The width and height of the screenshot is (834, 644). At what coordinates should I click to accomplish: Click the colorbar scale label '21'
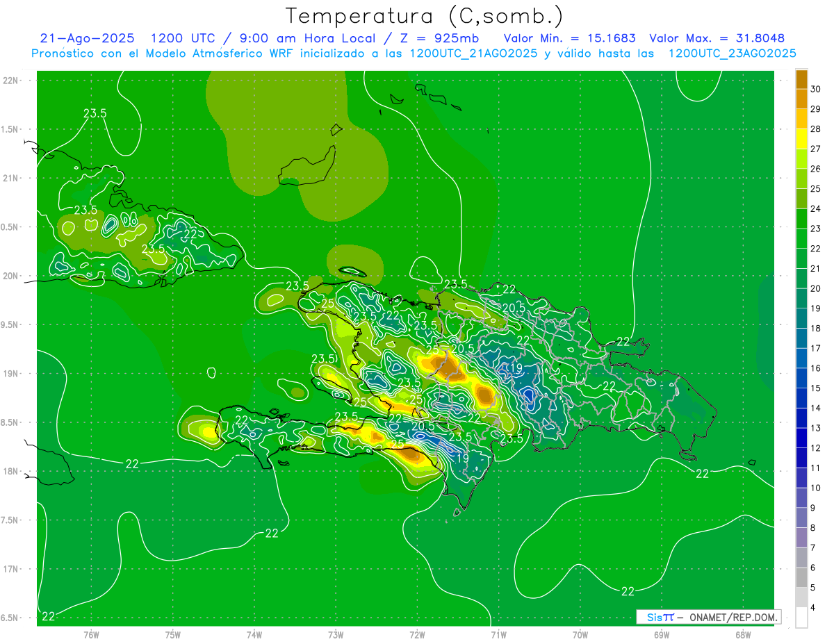click(816, 268)
